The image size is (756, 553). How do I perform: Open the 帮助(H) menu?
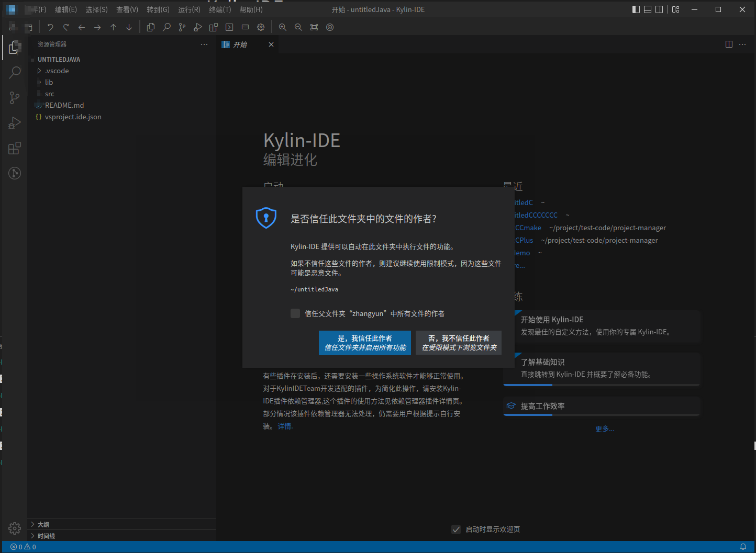point(251,9)
